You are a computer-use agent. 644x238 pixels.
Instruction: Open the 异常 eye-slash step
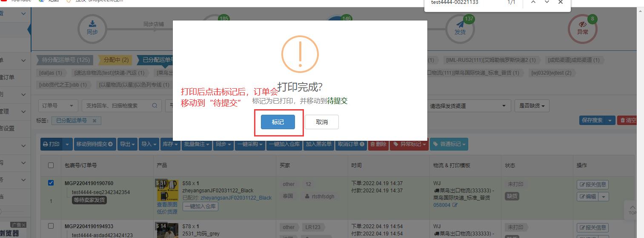pyautogui.click(x=583, y=28)
